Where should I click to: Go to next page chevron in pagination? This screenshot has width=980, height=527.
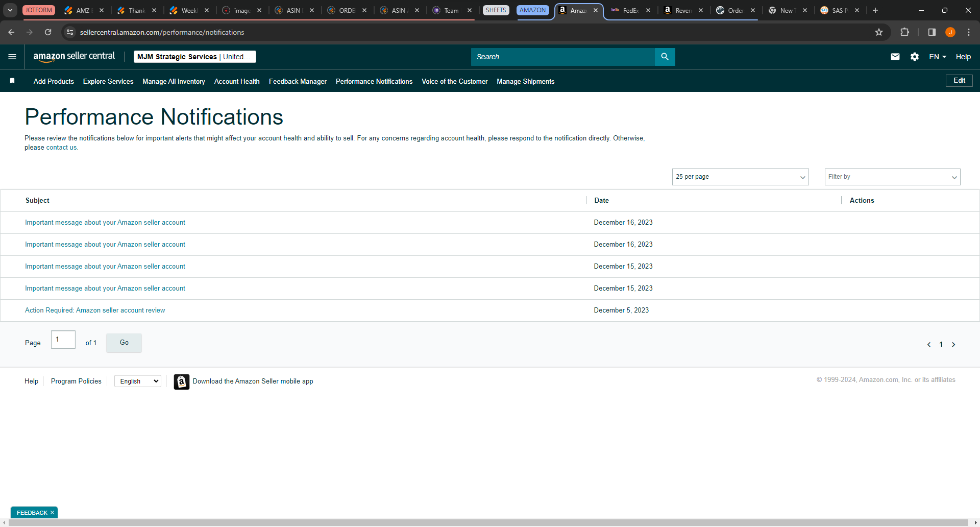953,345
